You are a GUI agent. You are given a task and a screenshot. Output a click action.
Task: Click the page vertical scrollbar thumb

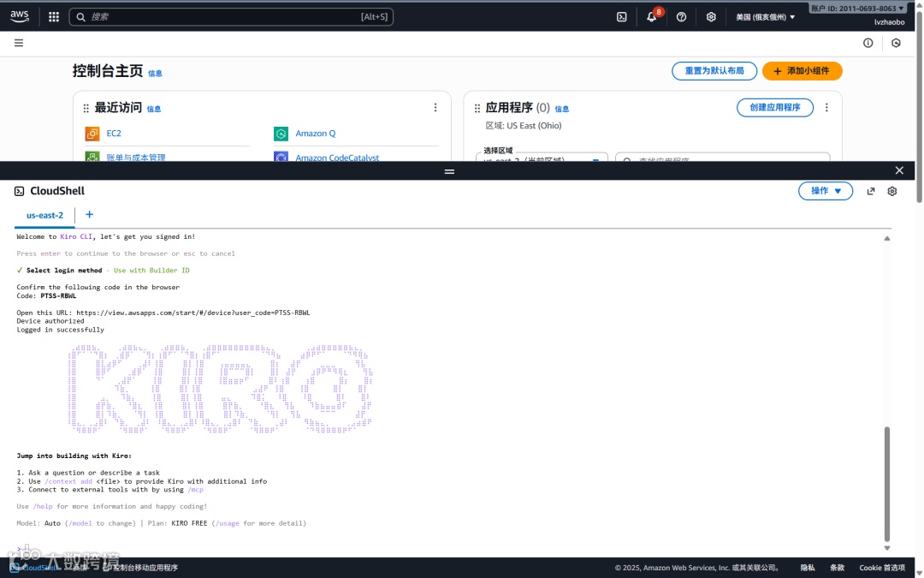coord(919,106)
